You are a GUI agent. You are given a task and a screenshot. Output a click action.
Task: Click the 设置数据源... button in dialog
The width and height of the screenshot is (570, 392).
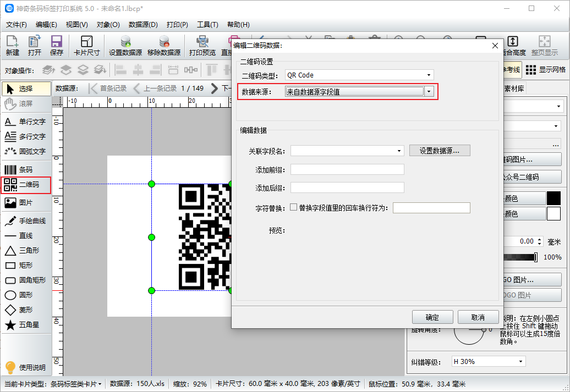440,151
